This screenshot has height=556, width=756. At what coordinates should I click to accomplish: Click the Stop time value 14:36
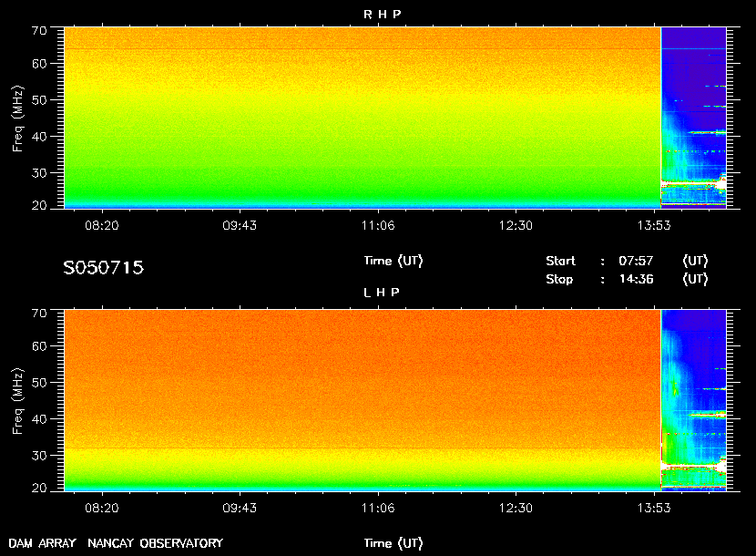(x=636, y=279)
